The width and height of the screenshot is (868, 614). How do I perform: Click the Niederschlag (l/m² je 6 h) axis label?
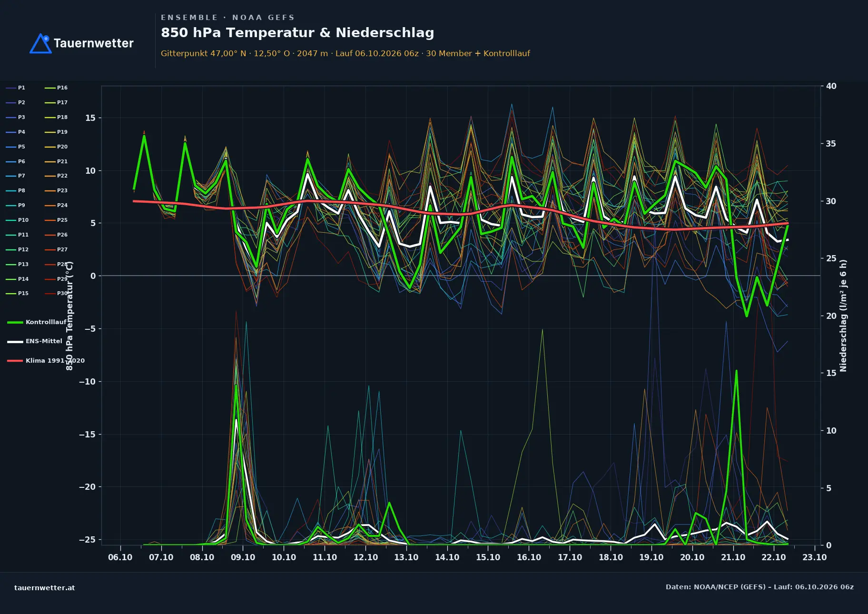(844, 316)
